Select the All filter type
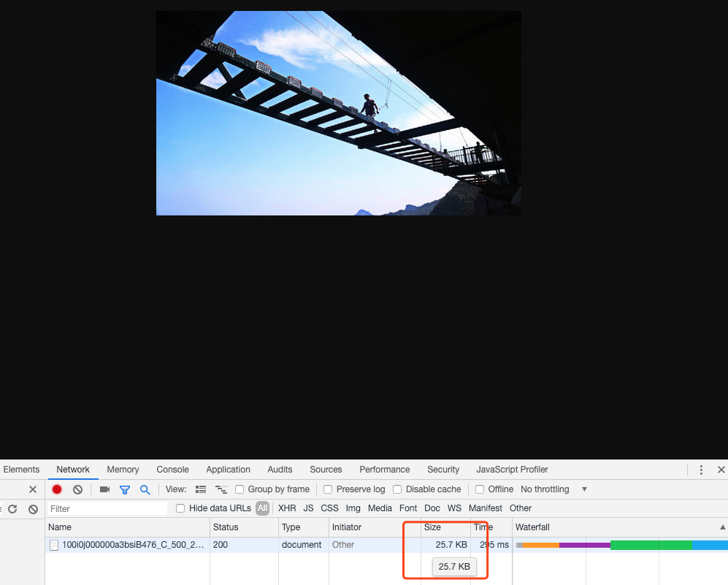 (x=262, y=508)
